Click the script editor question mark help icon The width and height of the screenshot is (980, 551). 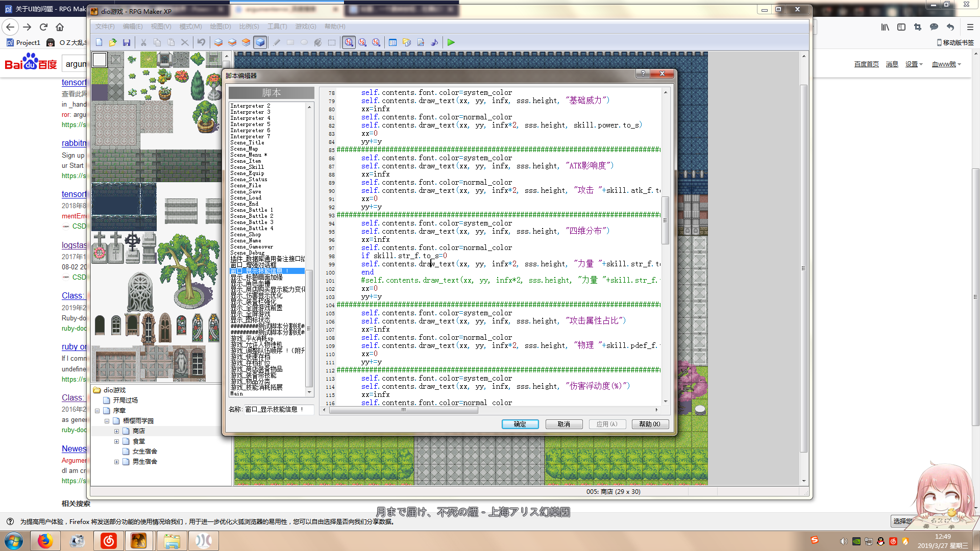[x=643, y=73]
